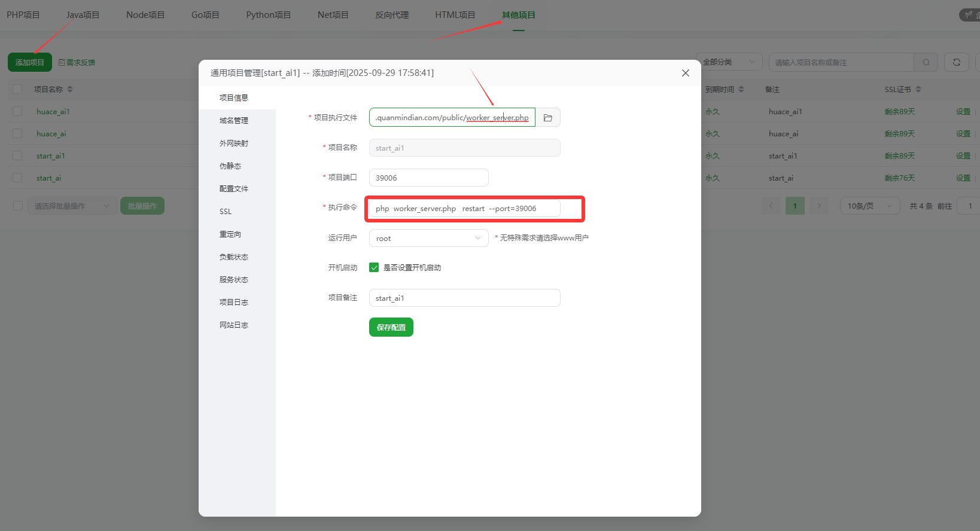980x531 pixels.
Task: Expand the 全部分类 category dropdown
Action: coord(729,62)
